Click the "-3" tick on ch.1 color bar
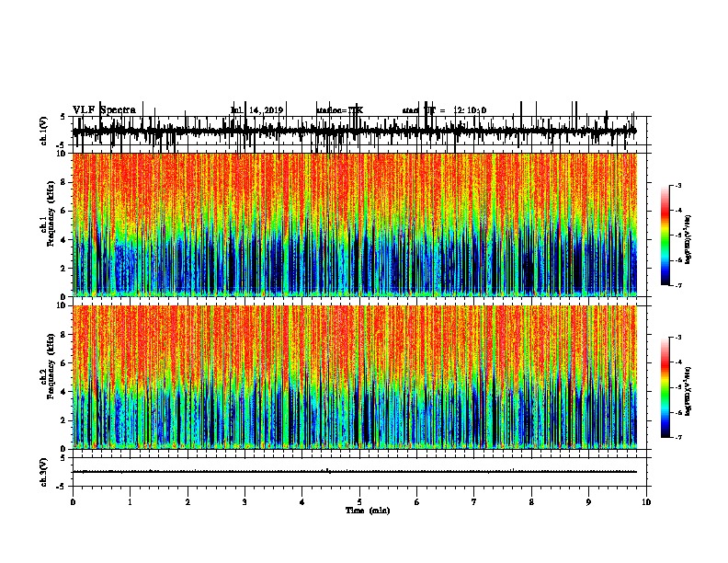This screenshot has width=728, height=563. tap(677, 186)
